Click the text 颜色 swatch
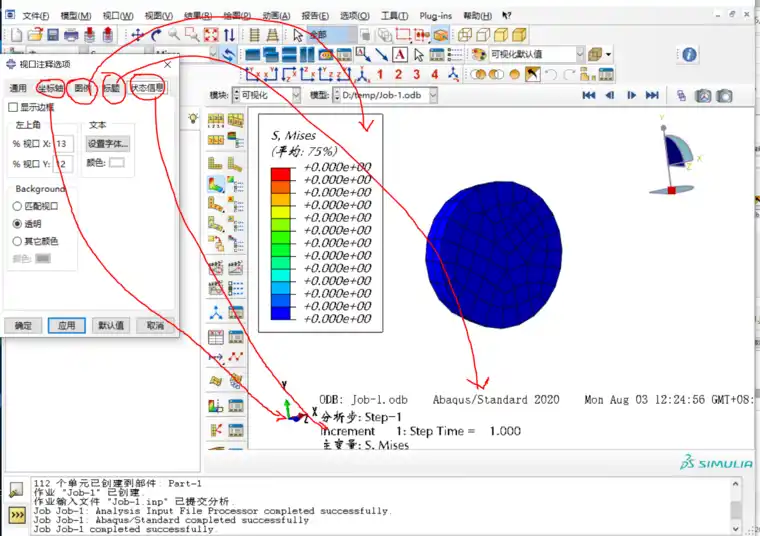This screenshot has height=536, width=760. click(116, 163)
